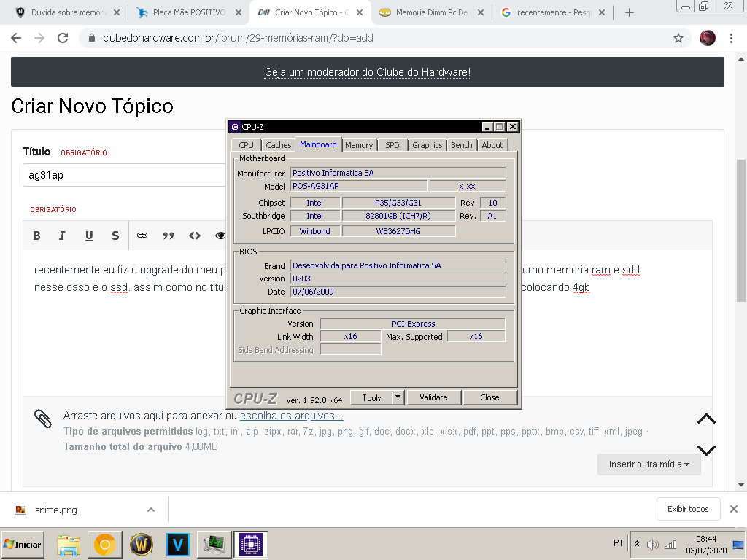The image size is (747, 560).
Task: Switch to the Graphics tab in CPU-Z
Action: [427, 145]
